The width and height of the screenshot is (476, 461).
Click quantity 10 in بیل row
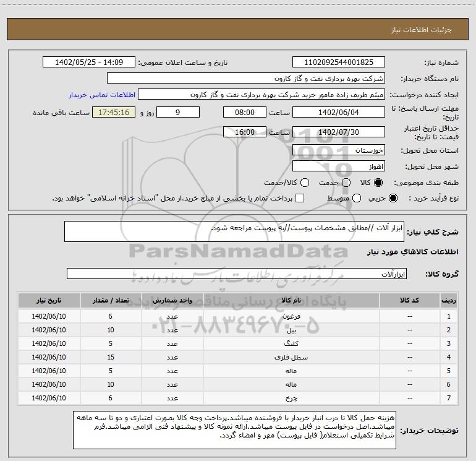click(111, 330)
